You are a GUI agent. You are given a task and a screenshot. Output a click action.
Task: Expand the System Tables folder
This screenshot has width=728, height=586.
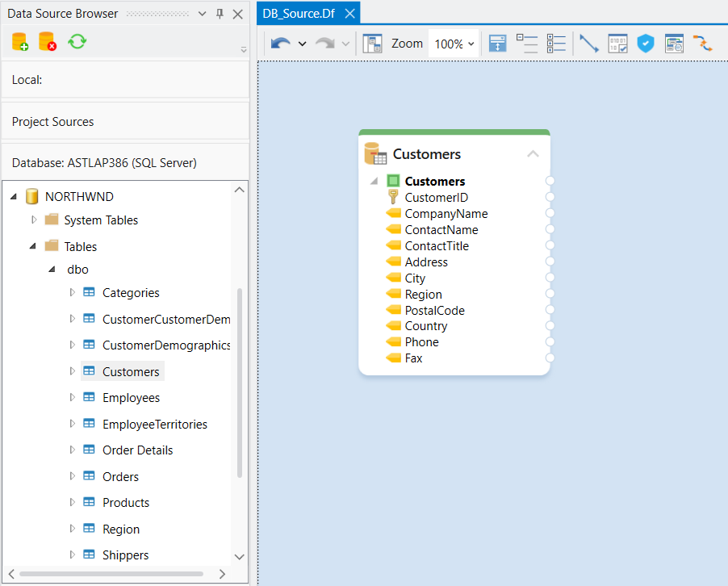34,220
